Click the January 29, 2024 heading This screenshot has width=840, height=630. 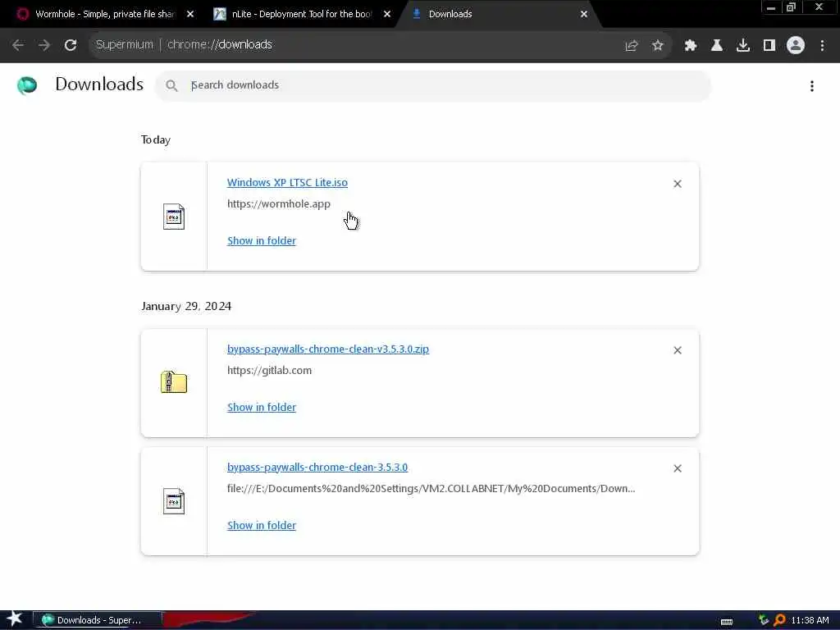click(186, 306)
